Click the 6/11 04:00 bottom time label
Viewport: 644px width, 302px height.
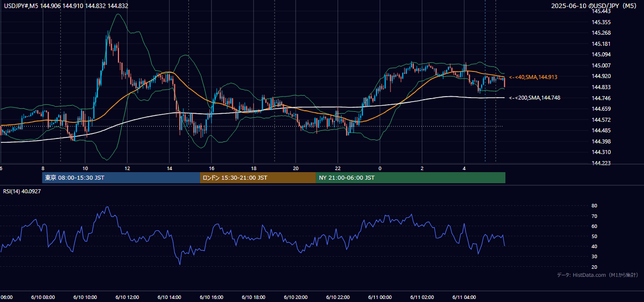tap(465, 297)
